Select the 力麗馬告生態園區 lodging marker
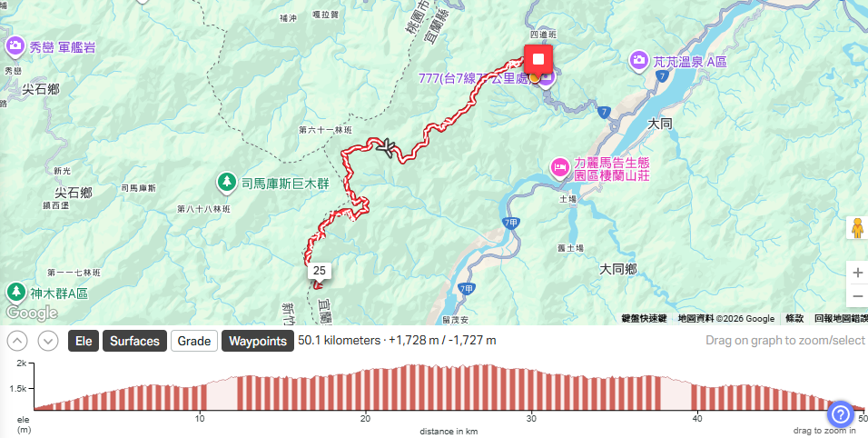The image size is (868, 438). tap(559, 166)
